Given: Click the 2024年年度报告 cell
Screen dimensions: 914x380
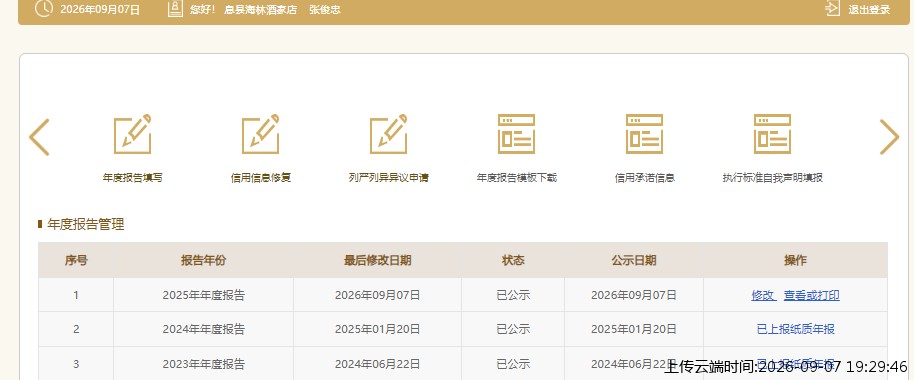Looking at the screenshot, I should pyautogui.click(x=203, y=329).
